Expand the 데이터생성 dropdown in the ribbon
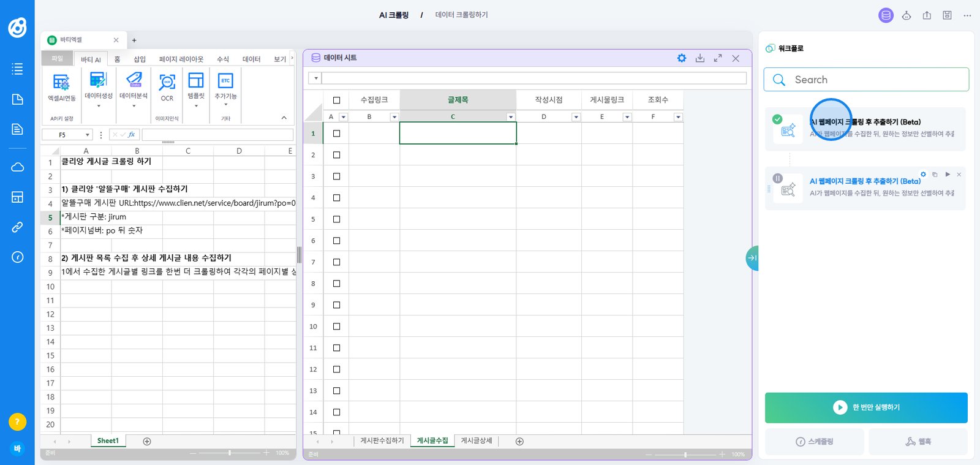 99,106
